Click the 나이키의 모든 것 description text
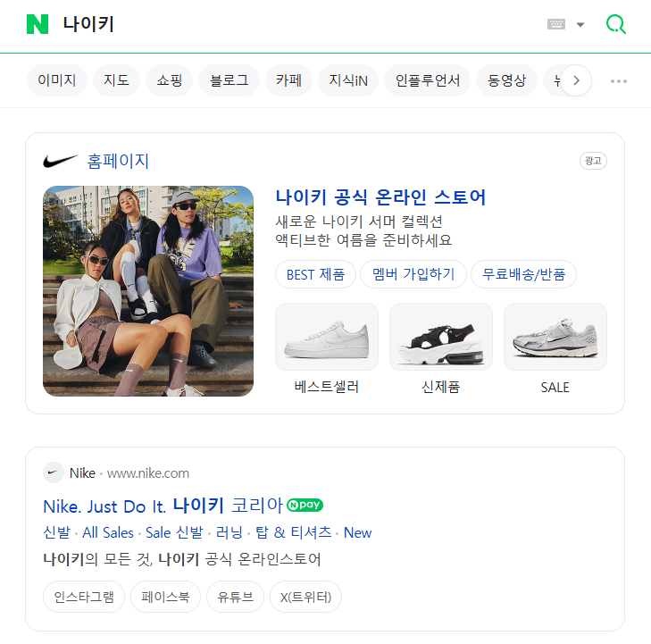Viewport: 651px width, 644px height. point(182,559)
